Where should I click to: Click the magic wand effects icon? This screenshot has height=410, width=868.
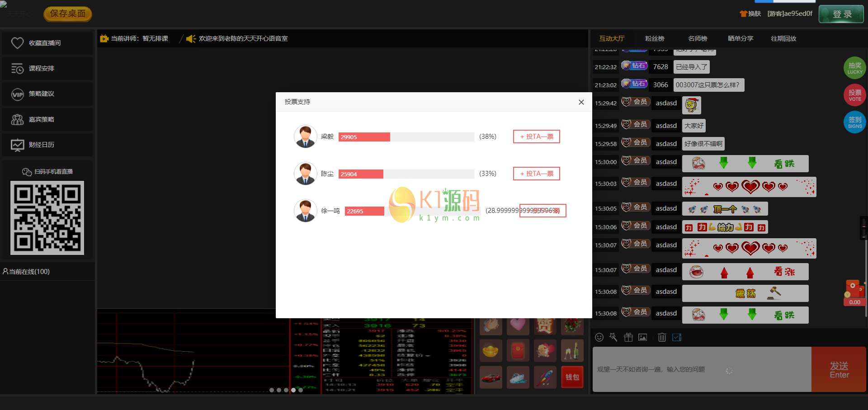click(x=613, y=337)
